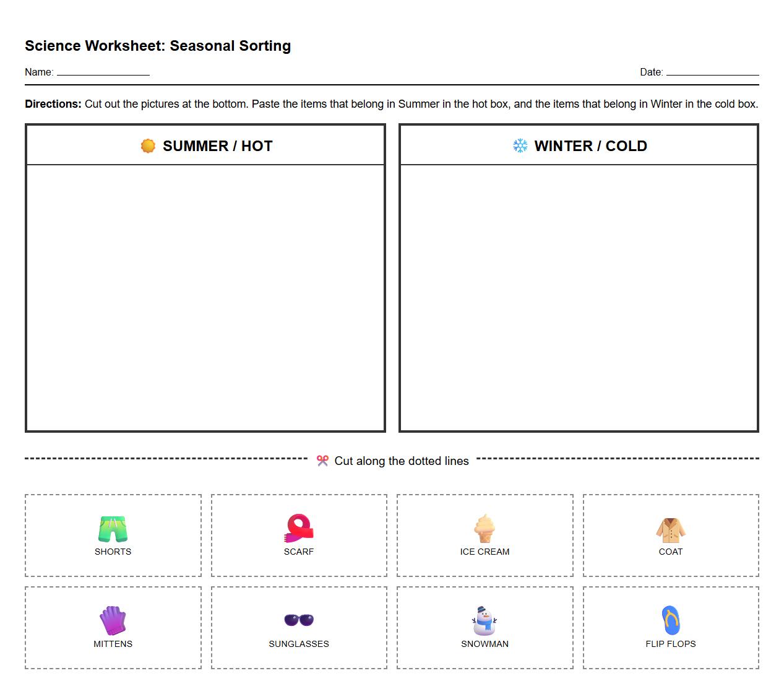
Task: Click the scarf icon
Action: click(x=299, y=527)
